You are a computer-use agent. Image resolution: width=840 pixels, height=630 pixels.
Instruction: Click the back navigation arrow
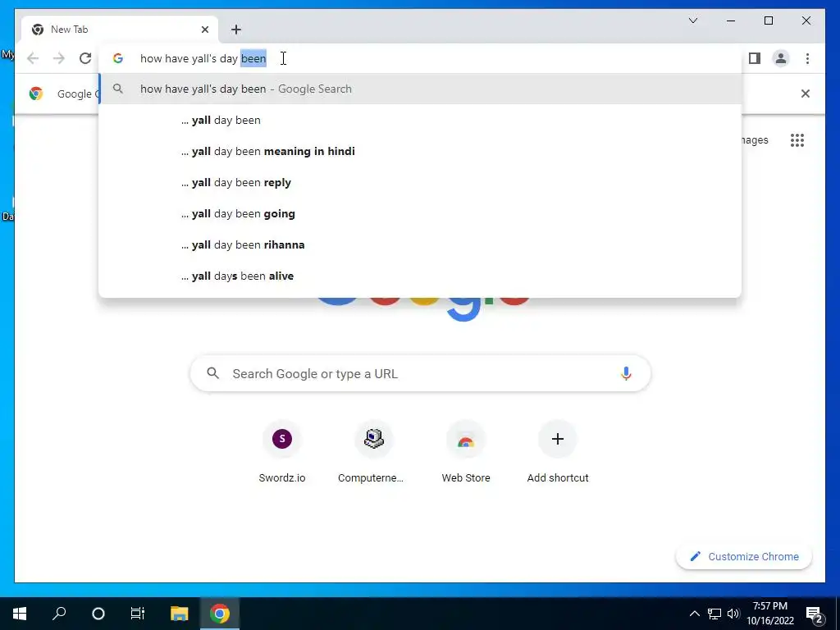pos(33,58)
